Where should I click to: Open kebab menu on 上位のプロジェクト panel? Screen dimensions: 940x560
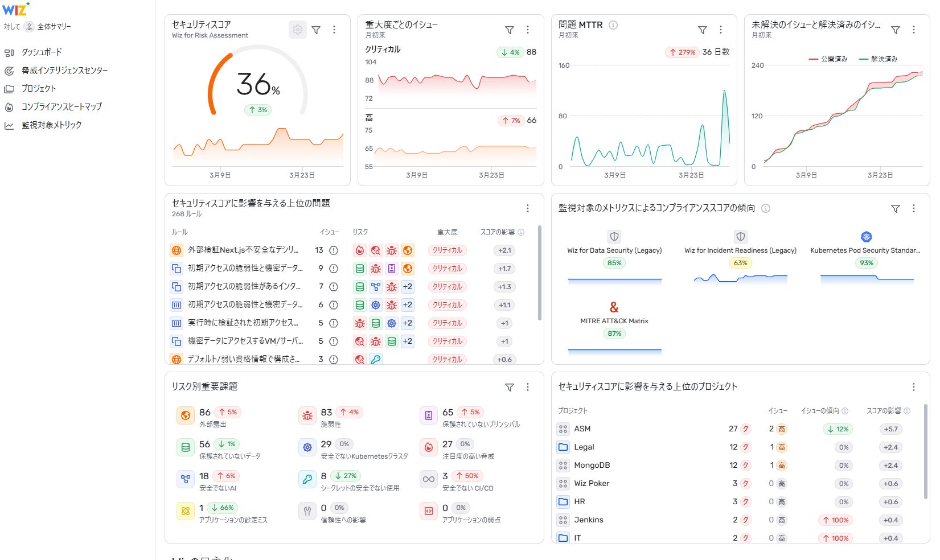tap(914, 387)
